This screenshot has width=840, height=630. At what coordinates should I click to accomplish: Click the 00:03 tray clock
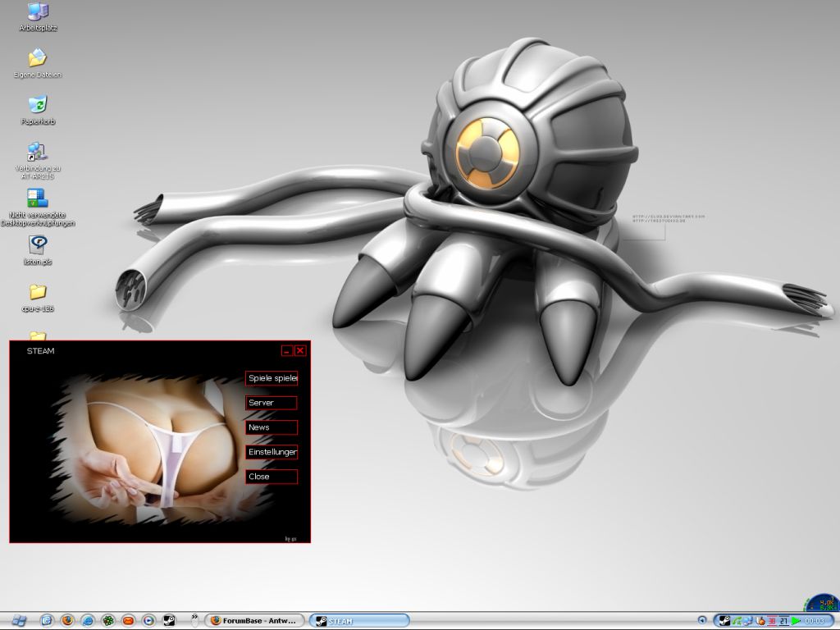click(815, 621)
